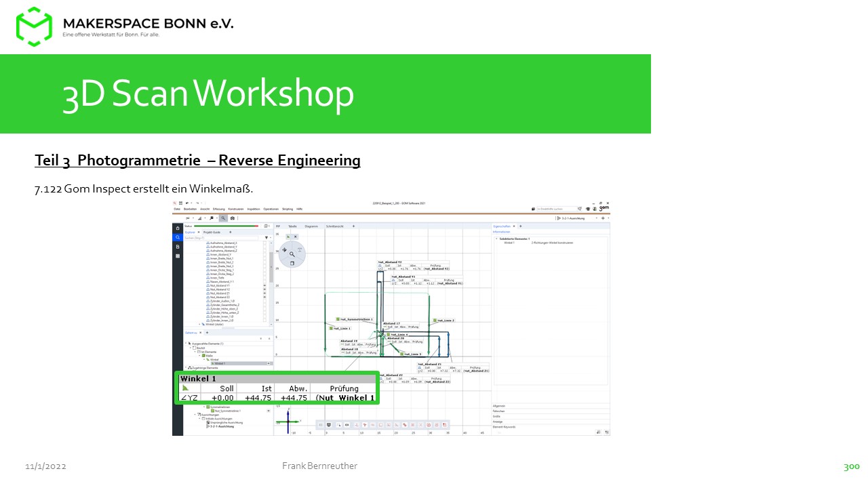Select the Eigenschaften panel tab
Viewport: 868px width, 488px height.
tap(502, 226)
